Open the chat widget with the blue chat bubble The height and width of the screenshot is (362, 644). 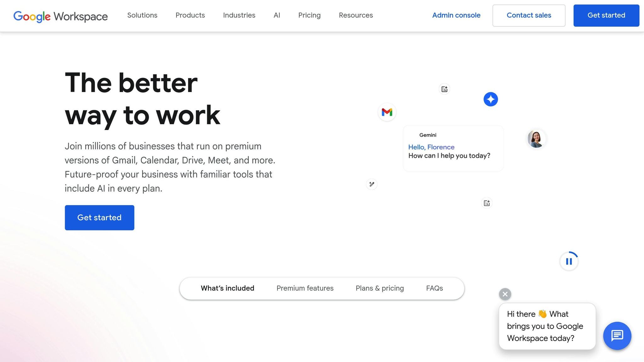click(617, 336)
